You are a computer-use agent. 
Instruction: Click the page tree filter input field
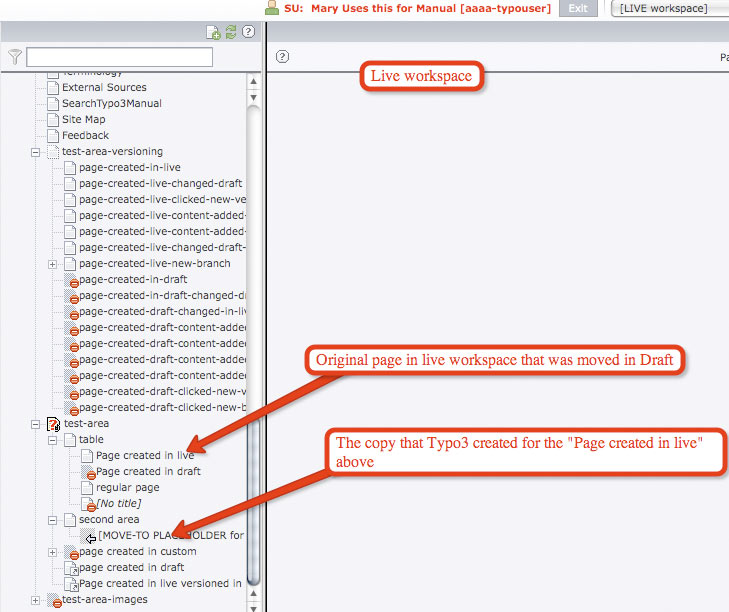(119, 58)
